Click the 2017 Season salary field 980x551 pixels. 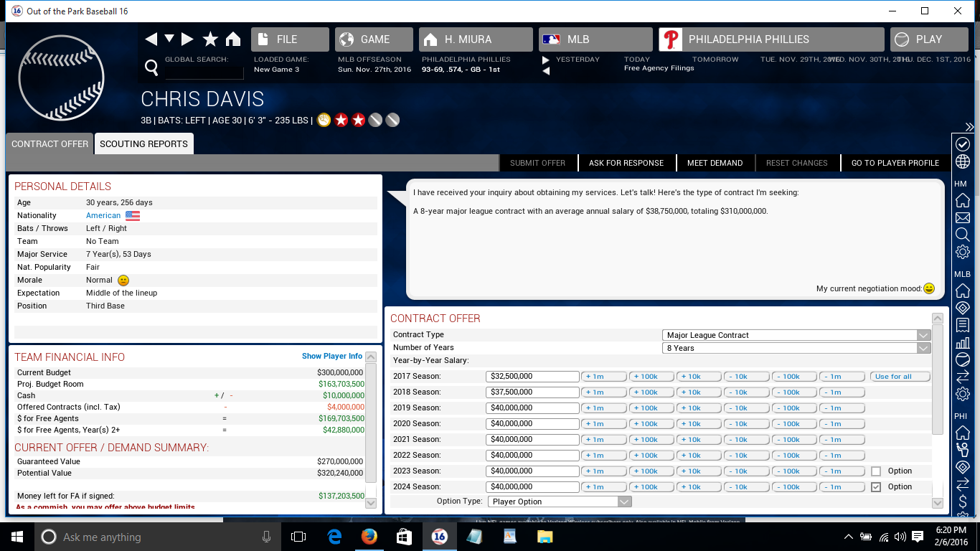pos(532,376)
